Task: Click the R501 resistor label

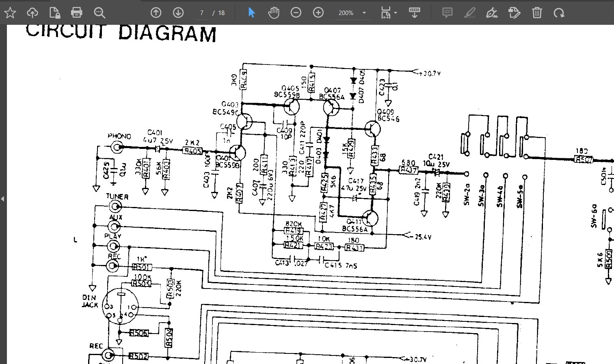Action: [142, 267]
